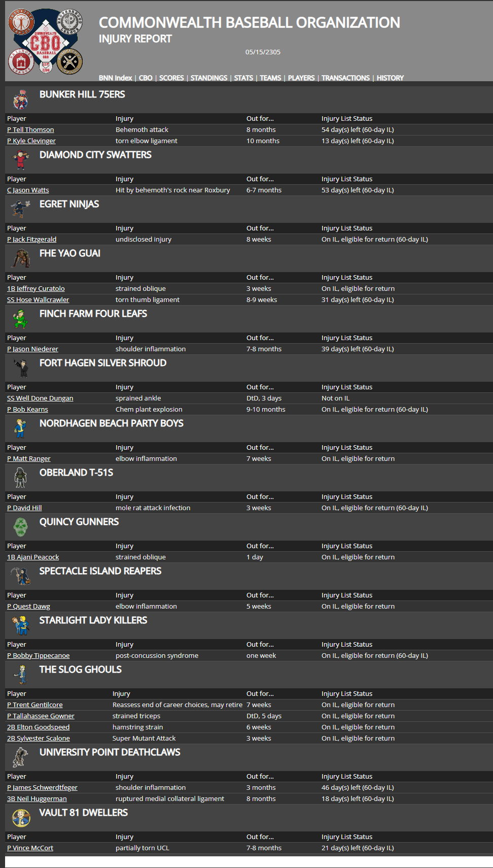This screenshot has height=868, width=493.
Task: Open the BNN Index menu link
Action: [115, 78]
